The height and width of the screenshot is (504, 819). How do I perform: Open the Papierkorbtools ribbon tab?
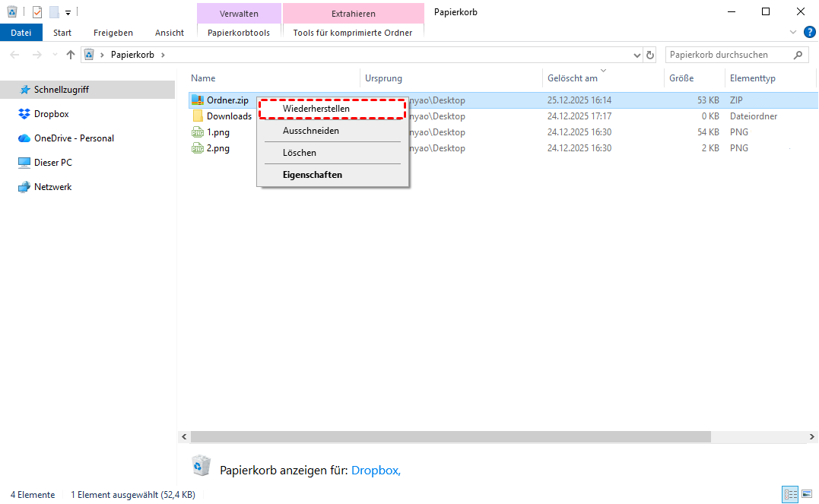(238, 33)
